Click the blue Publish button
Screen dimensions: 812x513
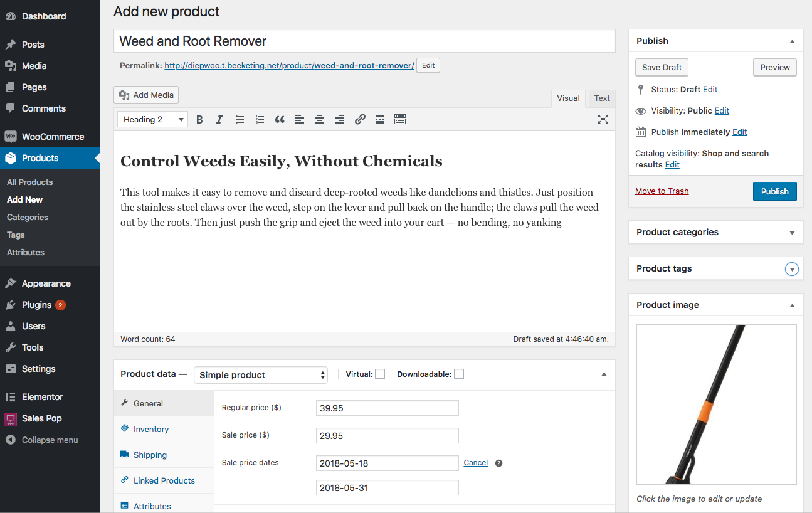(775, 191)
